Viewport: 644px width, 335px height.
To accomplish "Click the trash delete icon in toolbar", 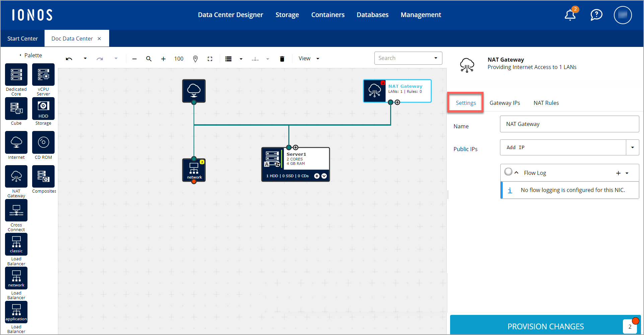I will click(x=282, y=59).
